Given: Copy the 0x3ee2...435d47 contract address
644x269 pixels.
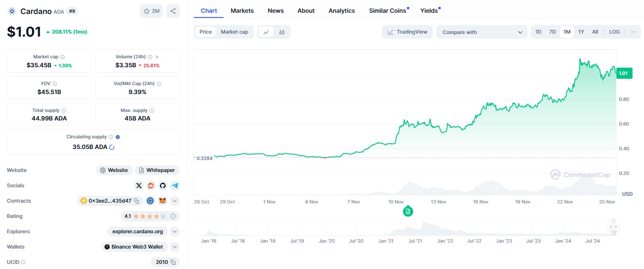Looking at the screenshot, I should pyautogui.click(x=136, y=201).
